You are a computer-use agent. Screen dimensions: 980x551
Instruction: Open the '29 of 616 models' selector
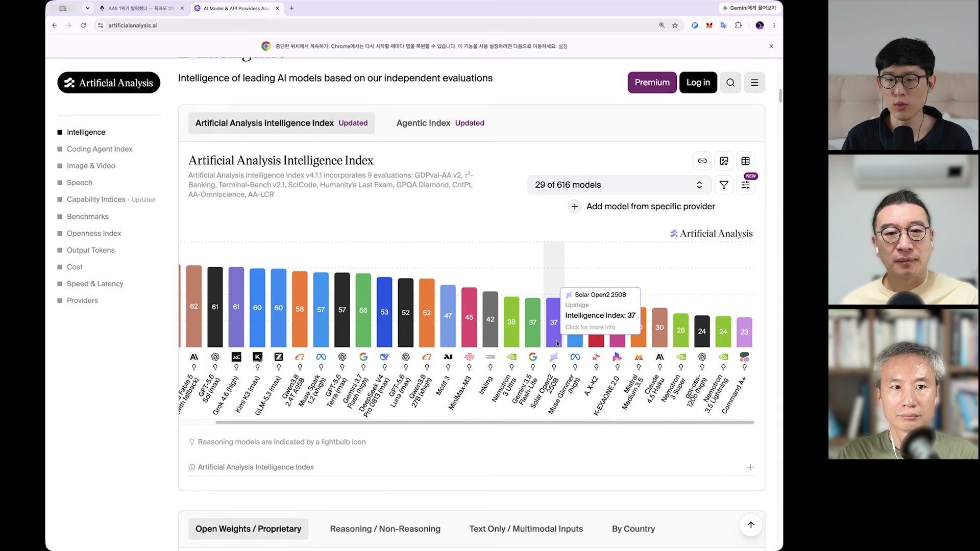point(619,185)
